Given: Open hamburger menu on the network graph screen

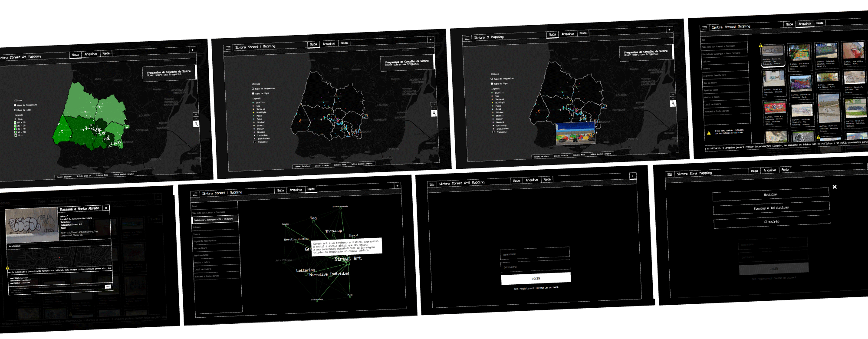Looking at the screenshot, I should click(195, 194).
